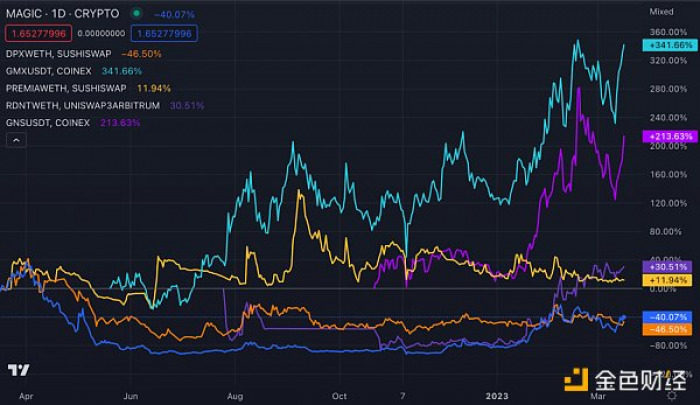Image resolution: width=700 pixels, height=405 pixels.
Task: Click the -80.00% axis tick
Action: tap(667, 345)
